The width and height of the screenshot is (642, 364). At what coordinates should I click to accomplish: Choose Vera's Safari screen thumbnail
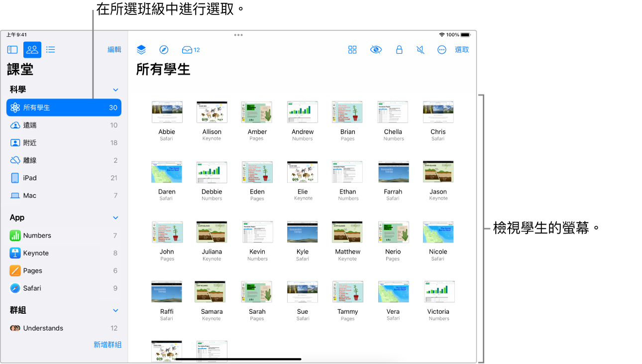tap(393, 292)
